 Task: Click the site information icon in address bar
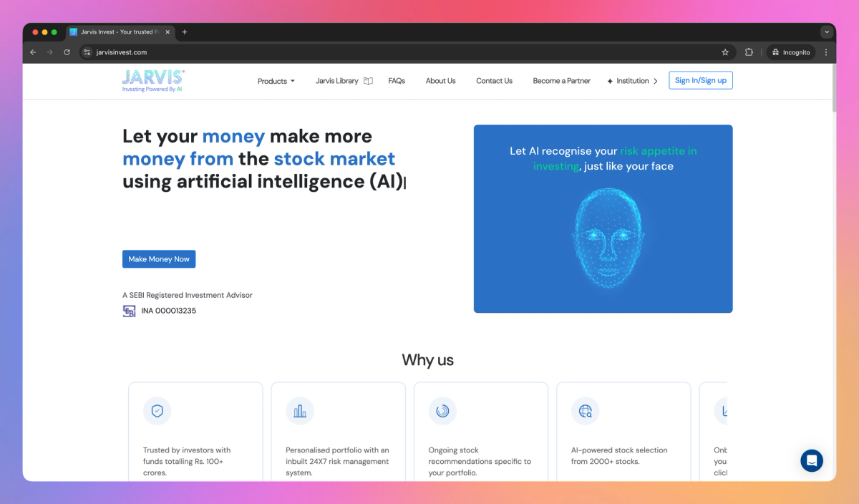(87, 52)
